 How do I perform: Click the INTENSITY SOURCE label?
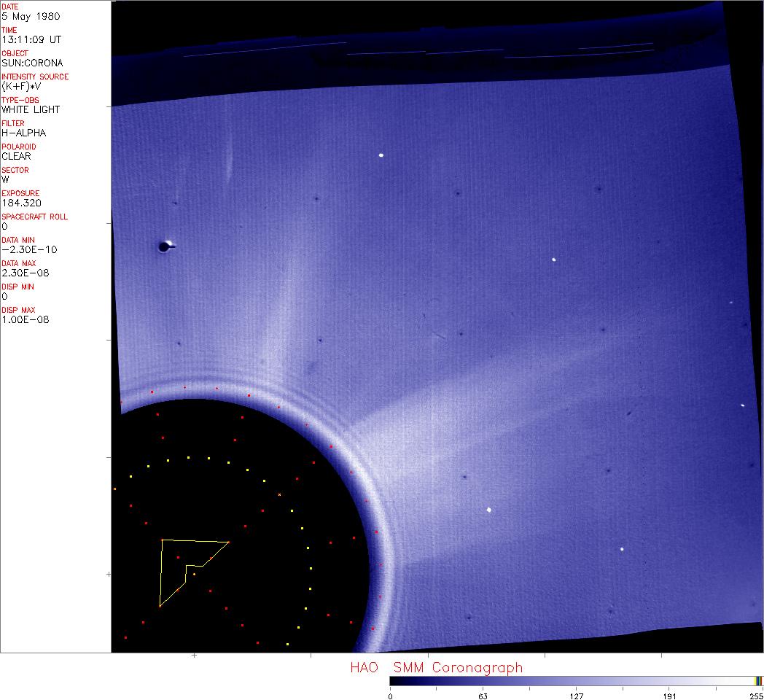[35, 77]
